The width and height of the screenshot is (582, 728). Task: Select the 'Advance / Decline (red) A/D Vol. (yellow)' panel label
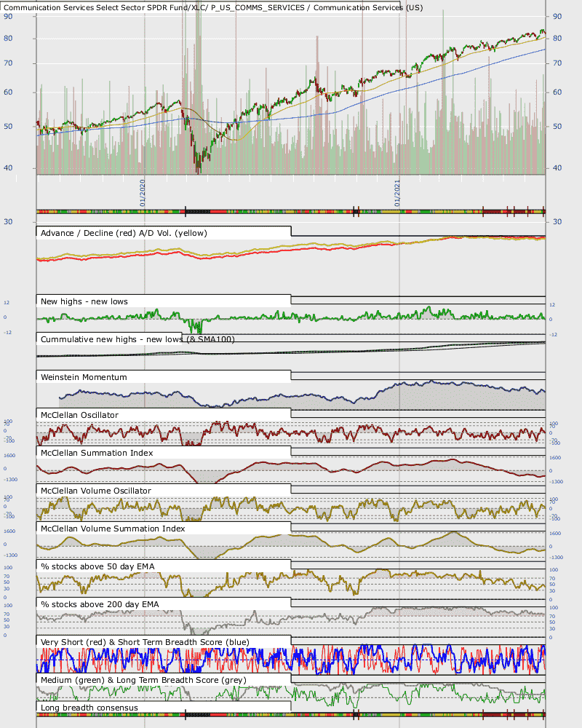click(124, 233)
